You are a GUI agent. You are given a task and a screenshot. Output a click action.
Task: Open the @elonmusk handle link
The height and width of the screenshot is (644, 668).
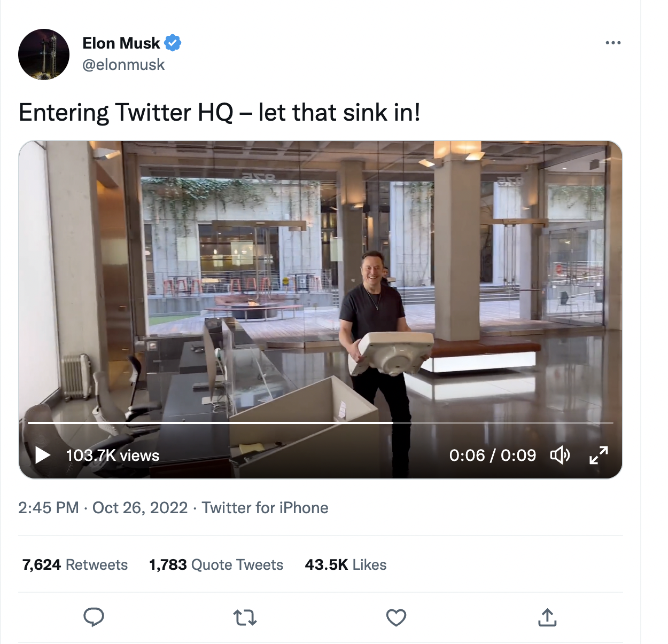coord(123,65)
